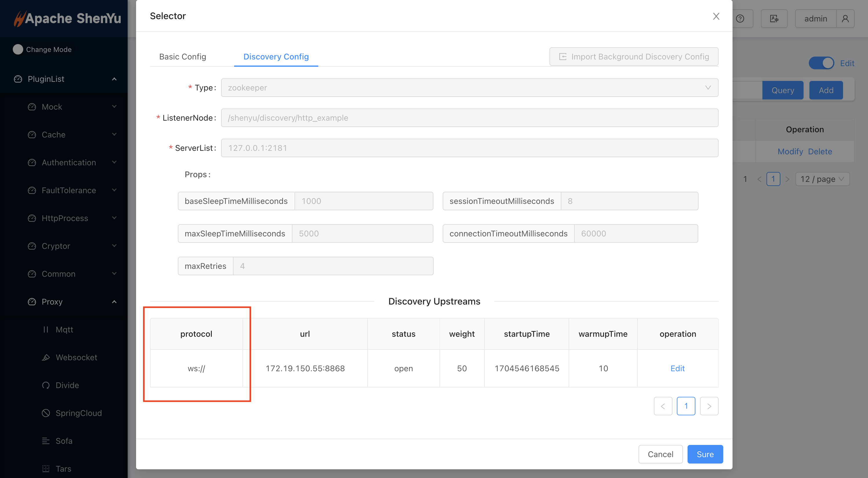The image size is (868, 478).
Task: Open the Type zookeeper dropdown
Action: pyautogui.click(x=469, y=88)
